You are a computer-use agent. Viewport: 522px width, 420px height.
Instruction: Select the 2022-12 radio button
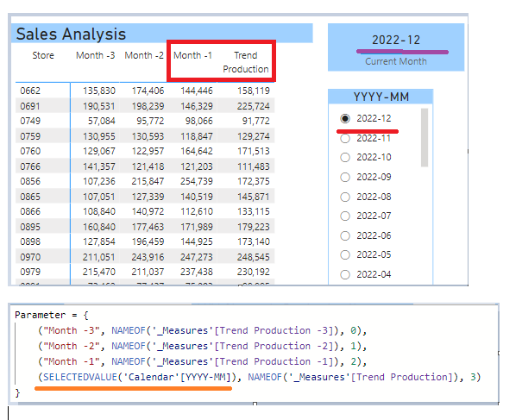[345, 118]
